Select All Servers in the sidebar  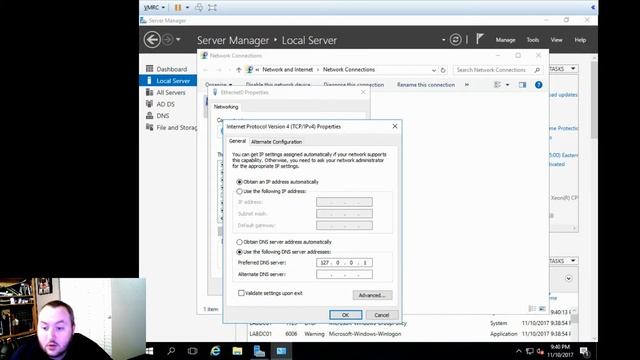click(x=171, y=93)
